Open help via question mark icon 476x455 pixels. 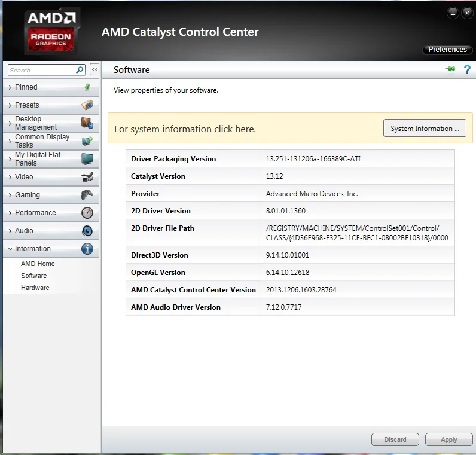pyautogui.click(x=467, y=69)
